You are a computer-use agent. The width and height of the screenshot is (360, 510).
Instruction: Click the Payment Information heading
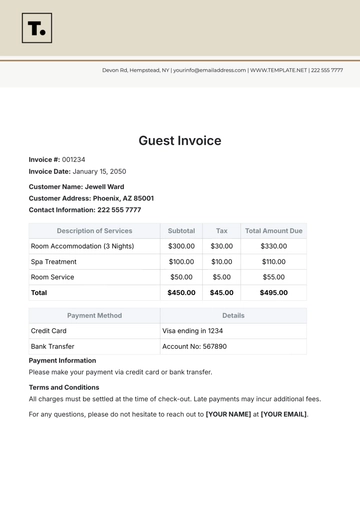[x=62, y=361]
